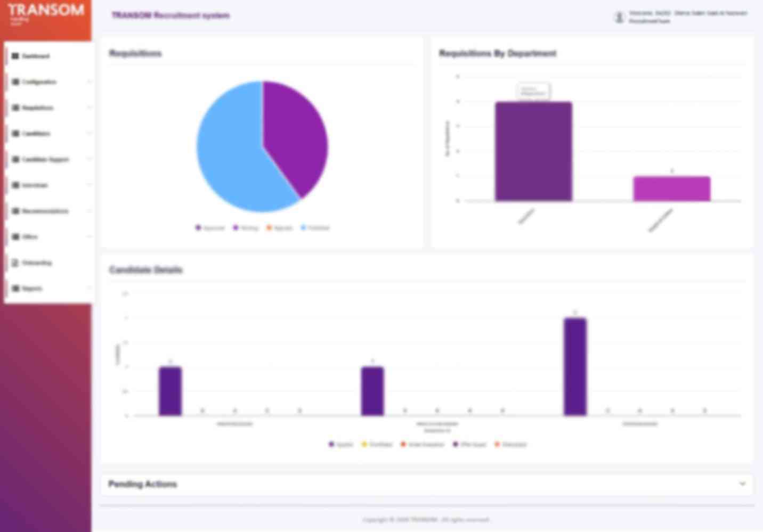The image size is (763, 532).
Task: Toggle the Applied legend in Candidate Details
Action: tap(341, 444)
